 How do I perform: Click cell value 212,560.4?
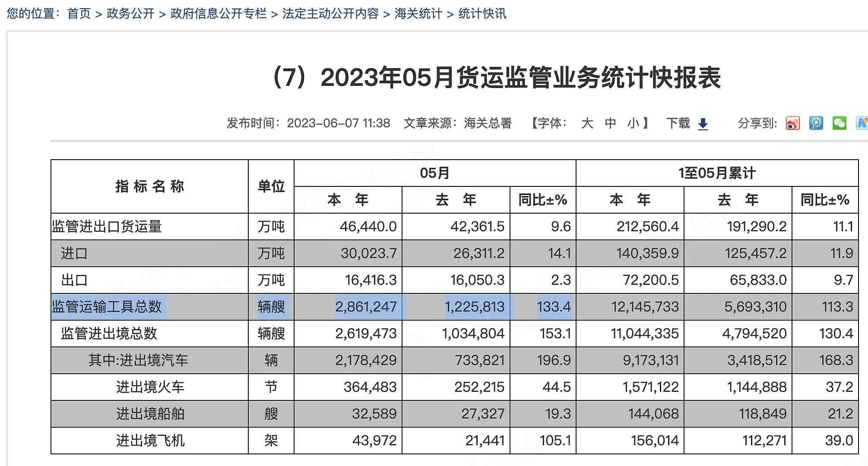coord(648,227)
